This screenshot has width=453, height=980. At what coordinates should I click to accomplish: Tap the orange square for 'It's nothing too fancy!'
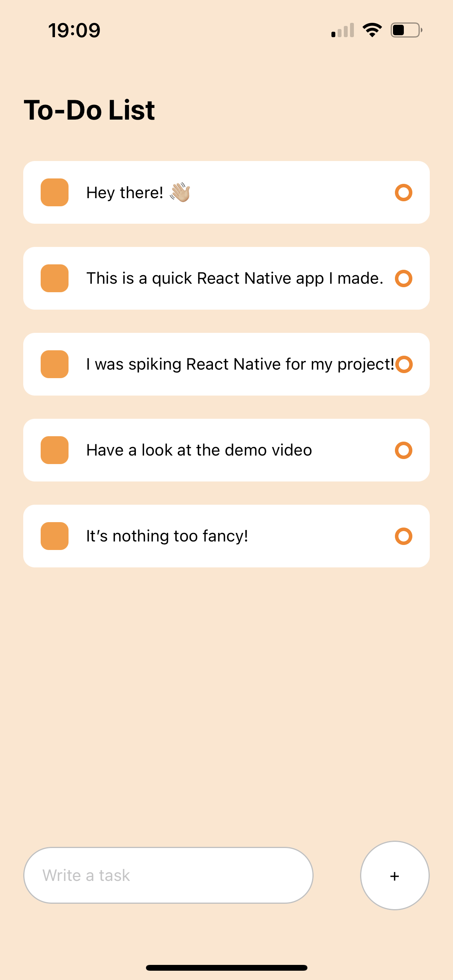point(55,536)
